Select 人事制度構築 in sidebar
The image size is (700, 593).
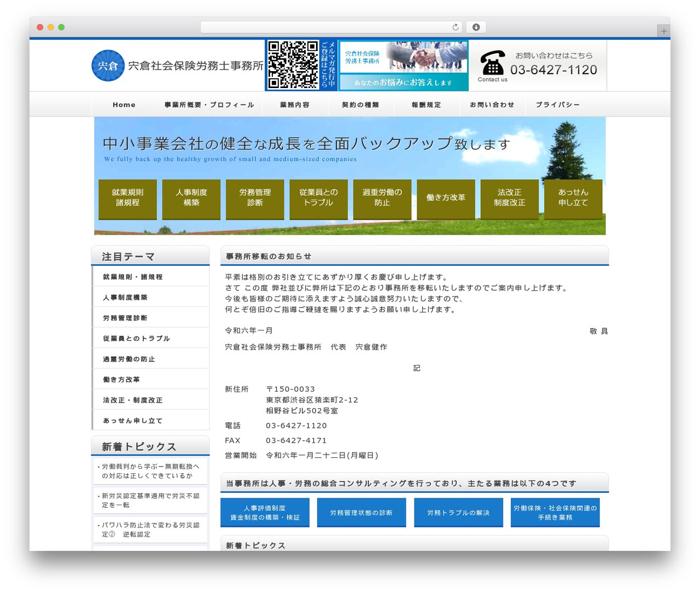click(x=150, y=297)
